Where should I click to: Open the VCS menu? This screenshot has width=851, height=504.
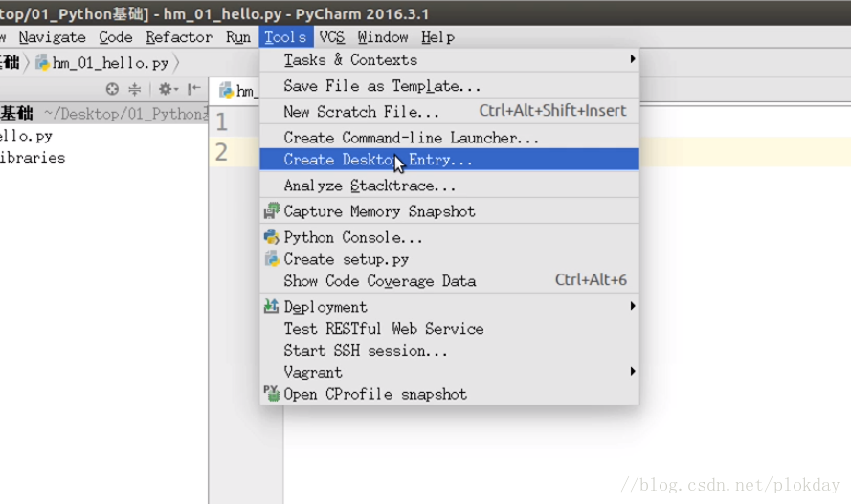(x=331, y=37)
